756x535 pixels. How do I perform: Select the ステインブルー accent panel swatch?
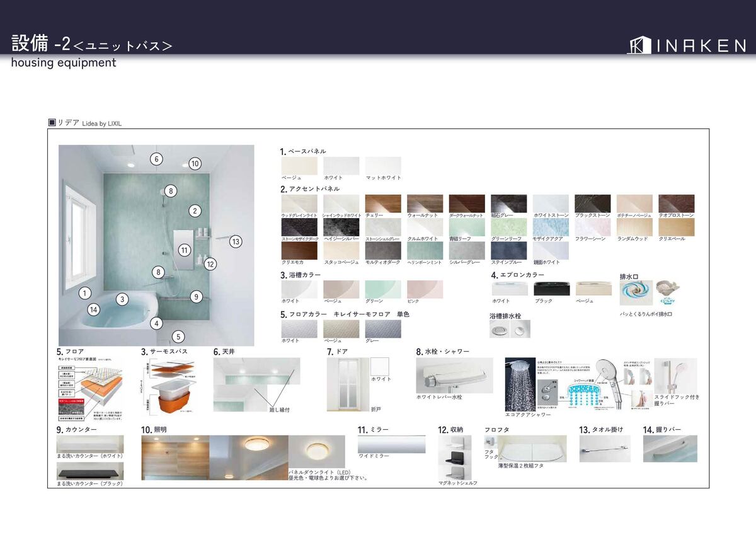508,251
